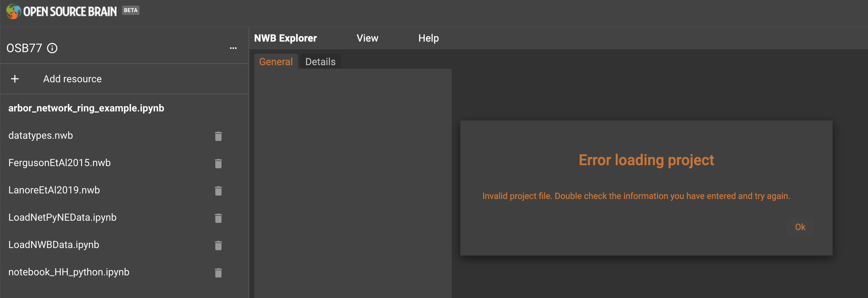Click the trash icon for LoadNWBData.ipynb

point(218,246)
